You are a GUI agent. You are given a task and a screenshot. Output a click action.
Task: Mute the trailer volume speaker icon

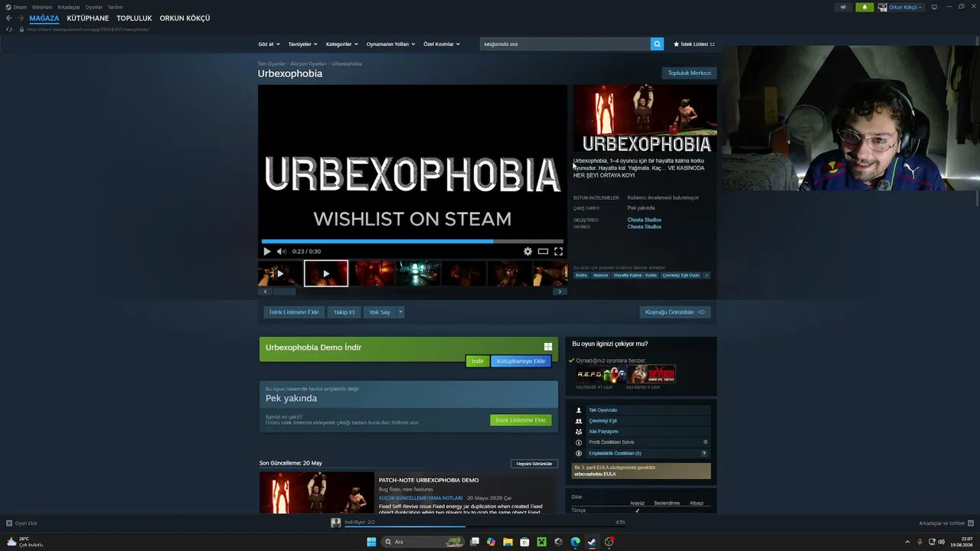281,251
